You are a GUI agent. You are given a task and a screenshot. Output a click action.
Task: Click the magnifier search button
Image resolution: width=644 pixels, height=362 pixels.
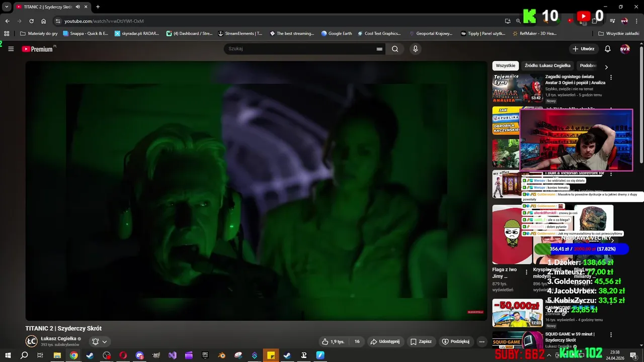coord(395,49)
